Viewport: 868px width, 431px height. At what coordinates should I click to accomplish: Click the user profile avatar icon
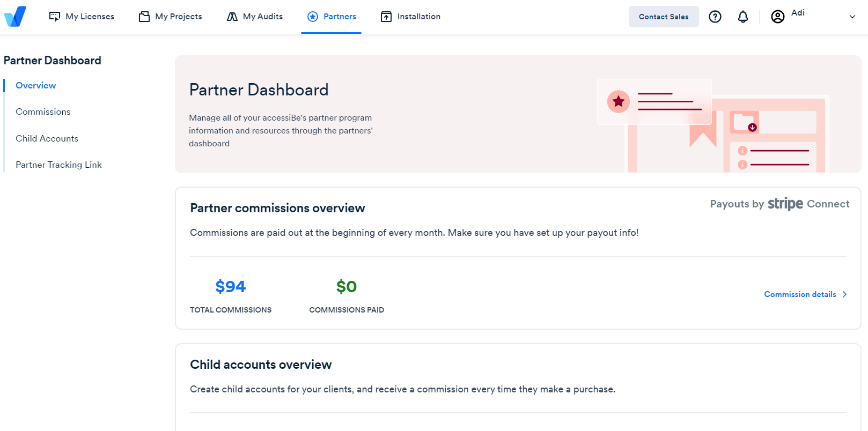pos(777,17)
